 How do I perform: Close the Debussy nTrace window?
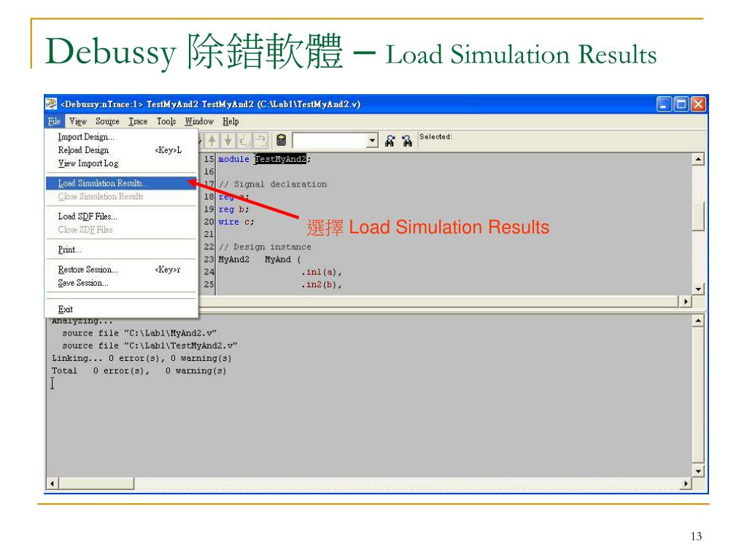click(x=698, y=104)
